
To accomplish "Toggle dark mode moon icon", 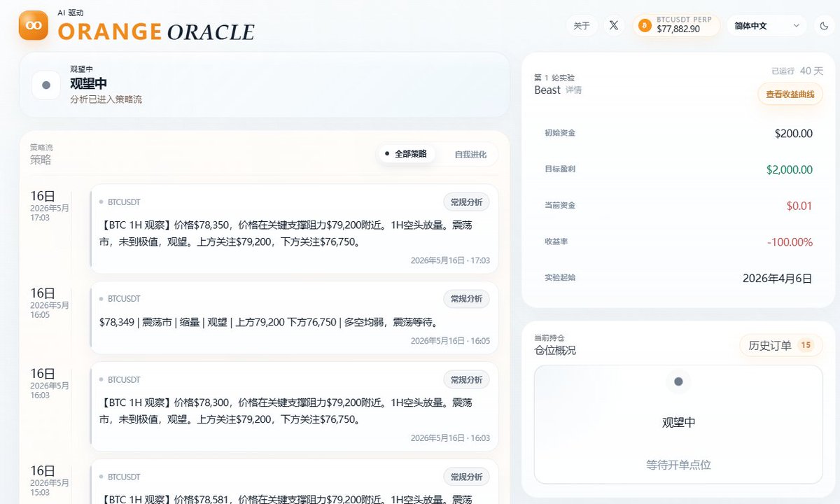I will pyautogui.click(x=824, y=26).
